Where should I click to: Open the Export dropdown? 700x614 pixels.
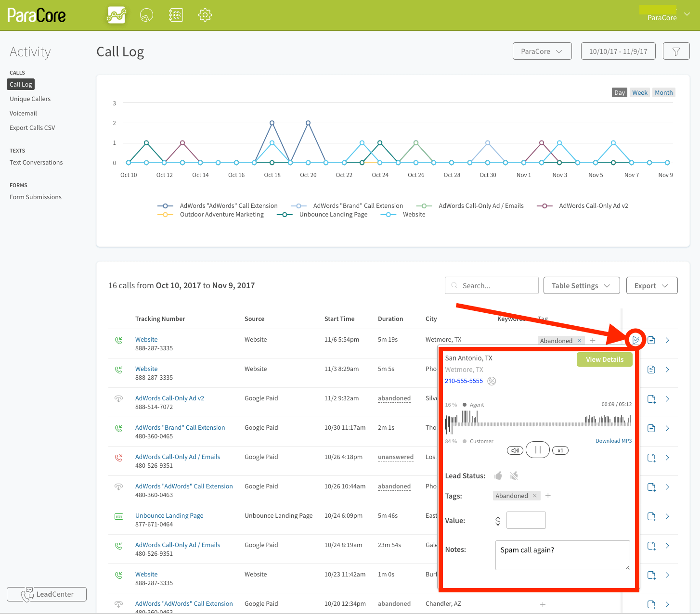pyautogui.click(x=652, y=285)
